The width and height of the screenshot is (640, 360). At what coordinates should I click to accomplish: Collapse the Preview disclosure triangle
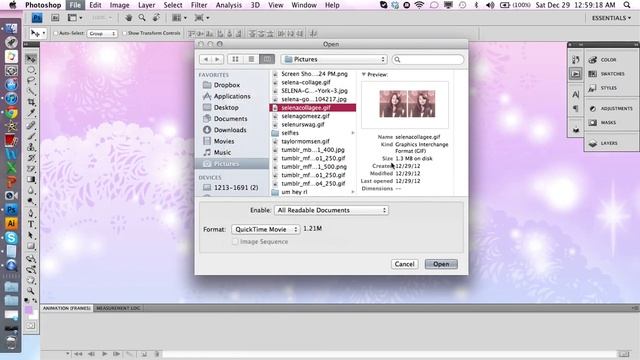click(x=363, y=74)
